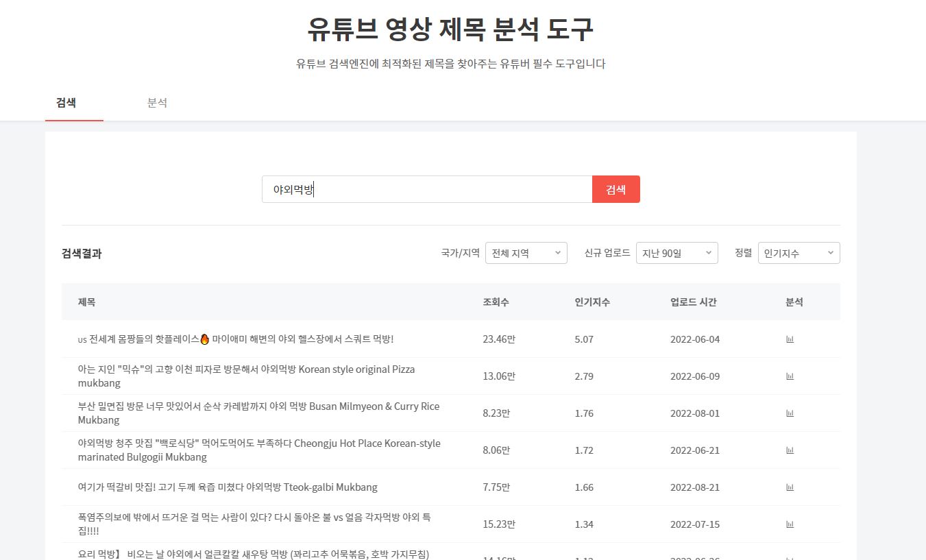Open analysis chart icon for 23.46만 views video
Viewport: 926px width, 560px height.
(790, 339)
